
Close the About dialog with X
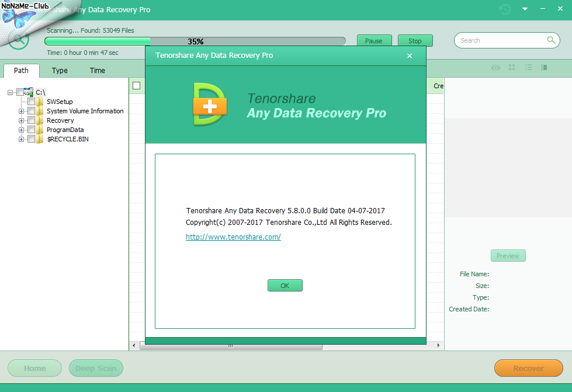click(x=410, y=55)
